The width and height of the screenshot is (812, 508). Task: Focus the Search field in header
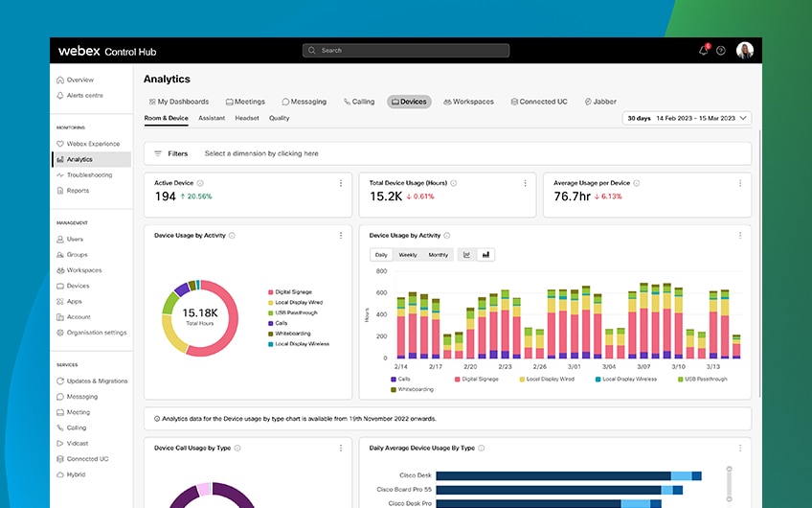click(405, 50)
